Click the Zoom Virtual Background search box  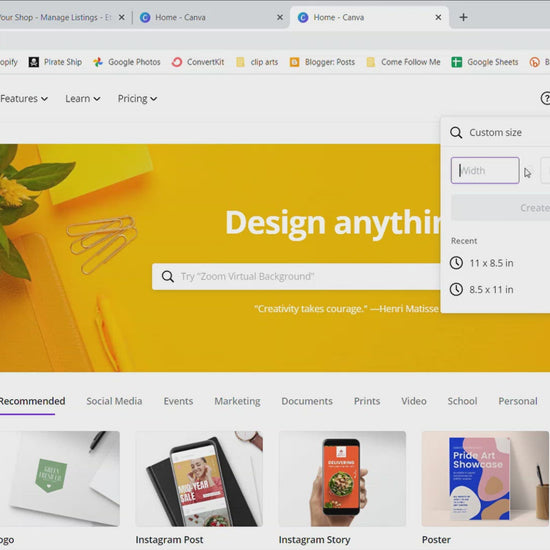click(296, 276)
